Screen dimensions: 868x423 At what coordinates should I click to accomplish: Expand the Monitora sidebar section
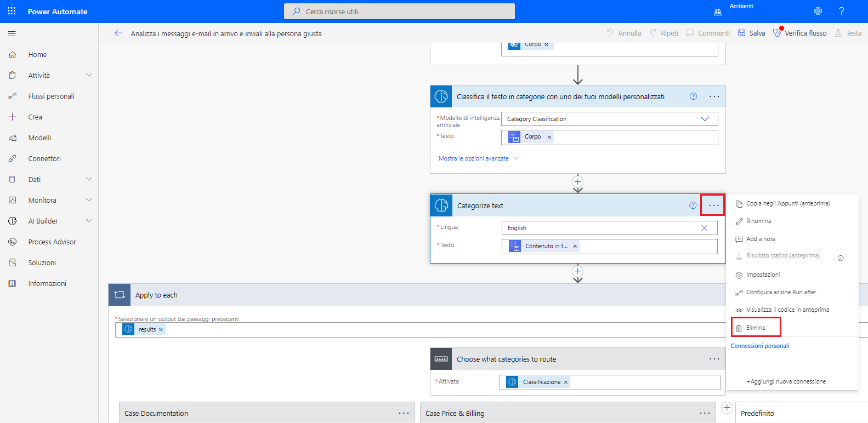89,200
